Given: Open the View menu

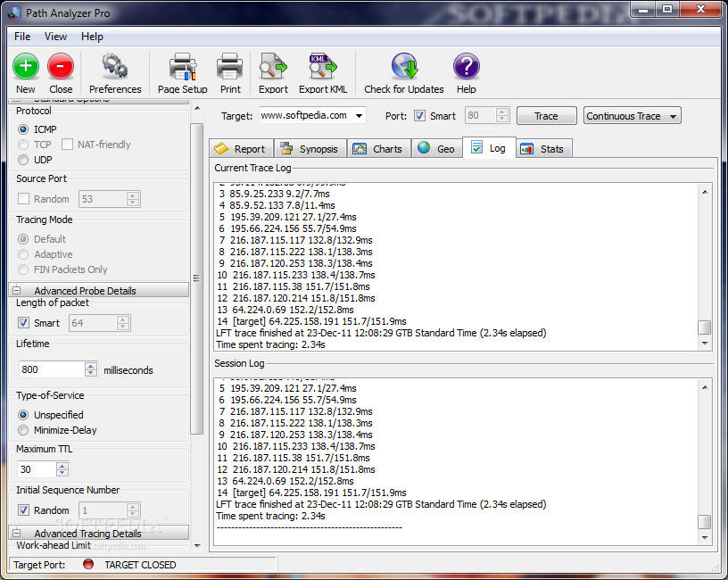Looking at the screenshot, I should pos(55,37).
